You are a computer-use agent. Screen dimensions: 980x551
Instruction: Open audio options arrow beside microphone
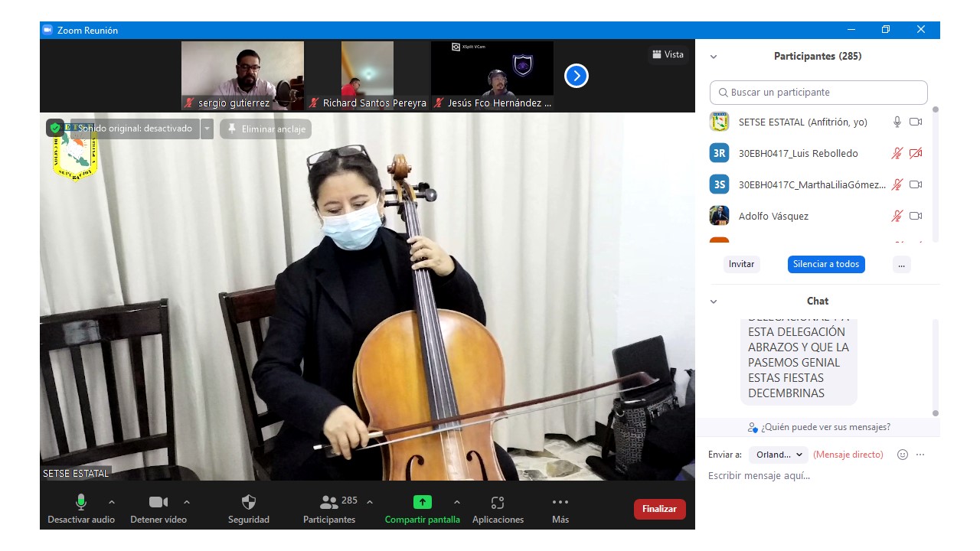pyautogui.click(x=112, y=502)
